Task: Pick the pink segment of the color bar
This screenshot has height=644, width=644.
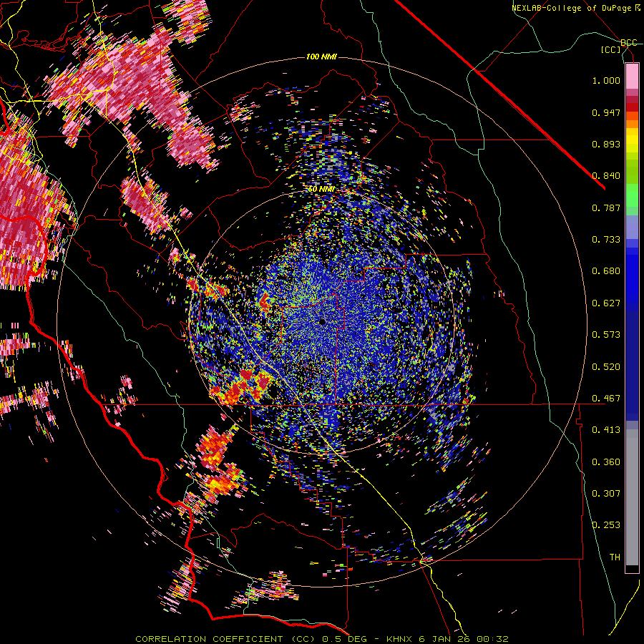Action: point(632,76)
